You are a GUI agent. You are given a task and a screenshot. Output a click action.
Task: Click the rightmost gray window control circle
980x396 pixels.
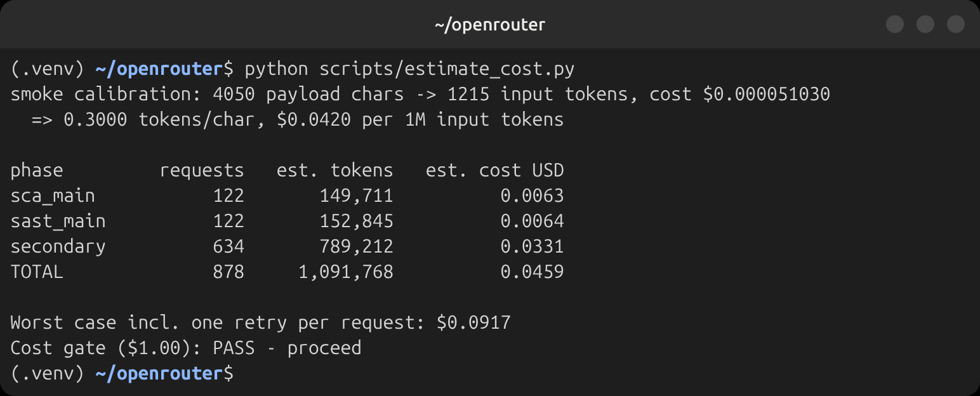click(956, 24)
